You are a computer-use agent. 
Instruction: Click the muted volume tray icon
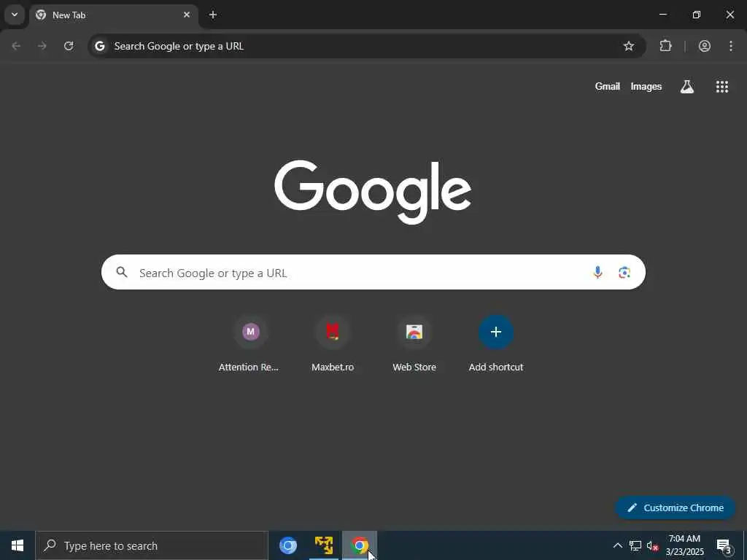653,545
